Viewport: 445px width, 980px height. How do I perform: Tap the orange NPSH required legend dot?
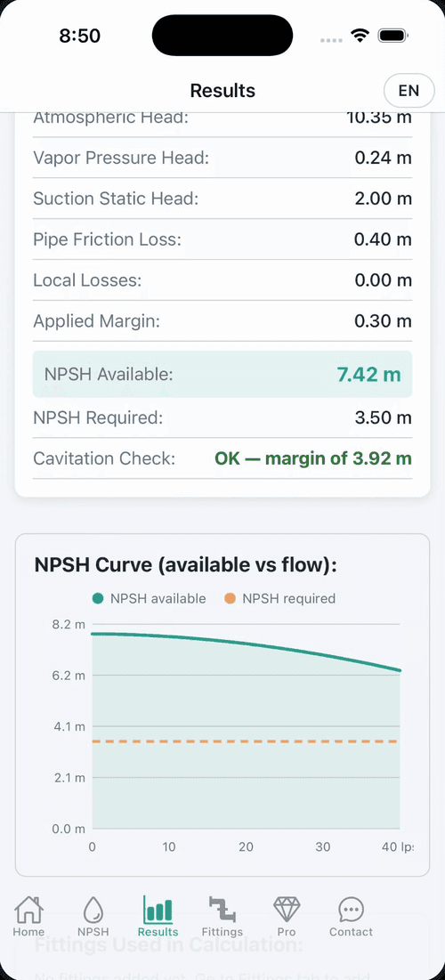tap(230, 599)
